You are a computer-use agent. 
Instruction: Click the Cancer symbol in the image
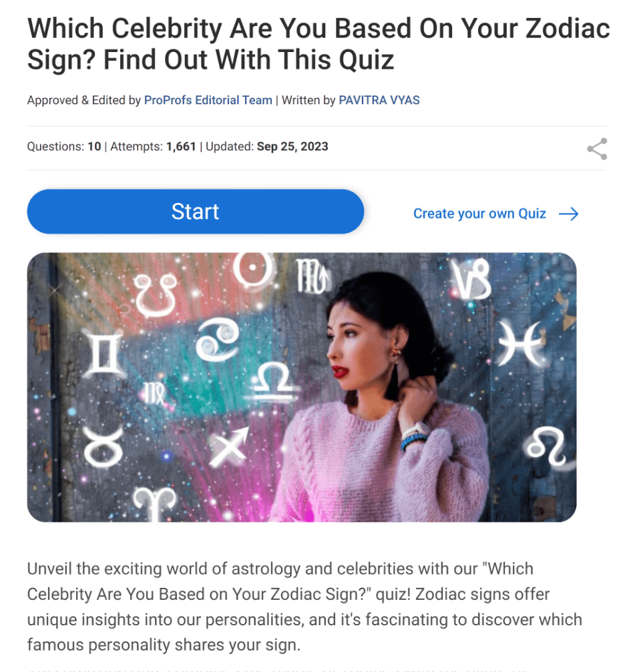(x=218, y=339)
